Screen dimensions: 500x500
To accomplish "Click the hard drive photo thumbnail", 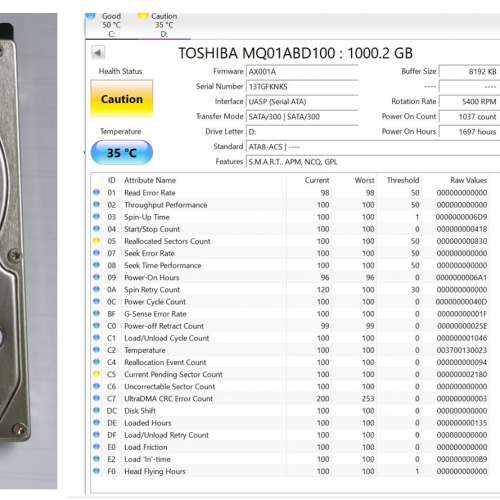I will [x=29, y=251].
